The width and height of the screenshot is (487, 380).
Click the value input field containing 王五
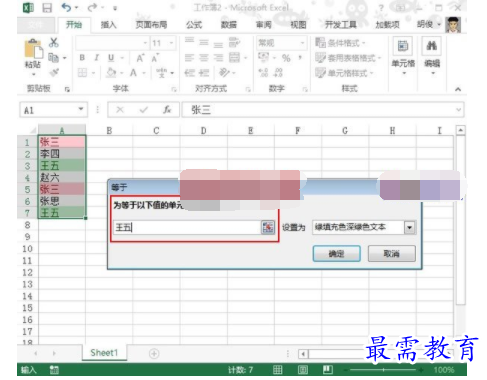coord(187,228)
